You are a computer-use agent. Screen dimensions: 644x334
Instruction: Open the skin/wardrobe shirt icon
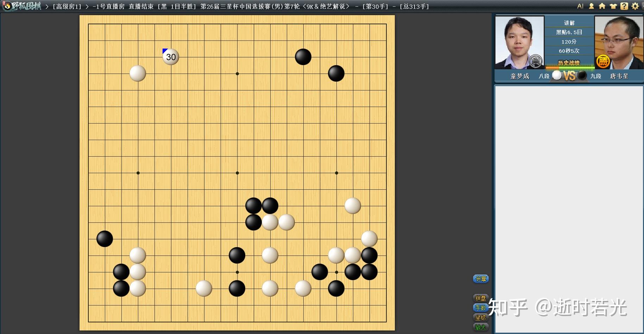click(614, 6)
